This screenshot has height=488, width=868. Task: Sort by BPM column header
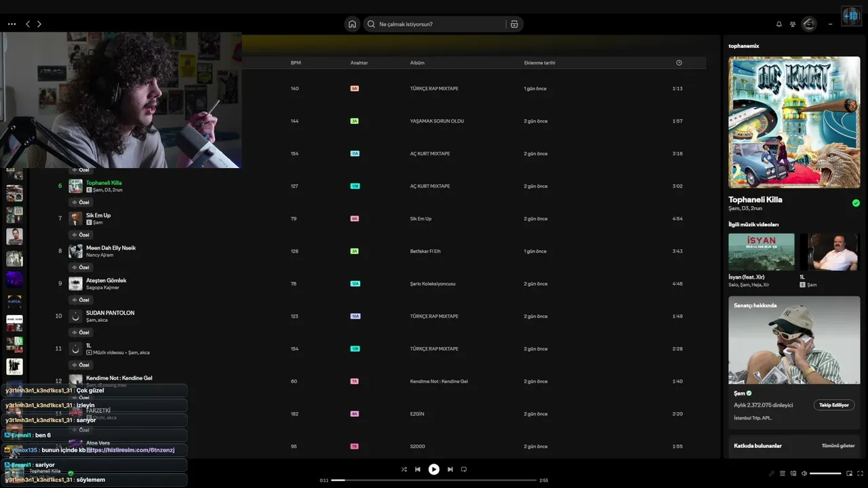point(296,63)
